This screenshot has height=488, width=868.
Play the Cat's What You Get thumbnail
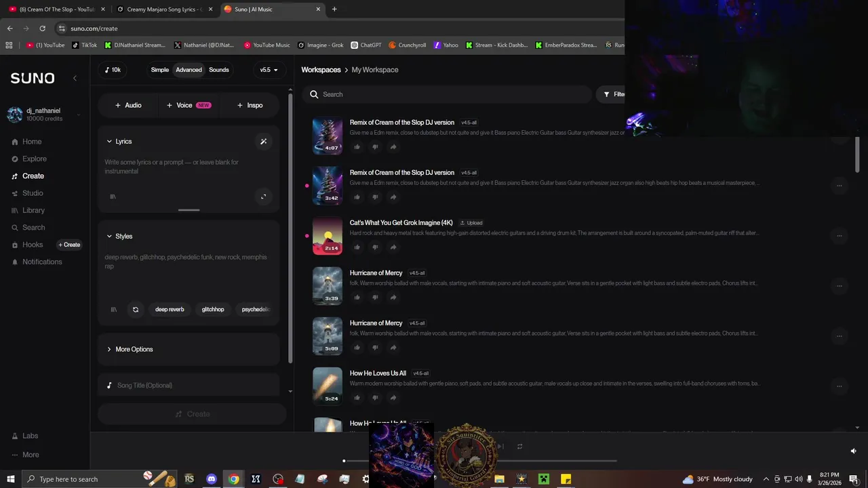point(328,236)
